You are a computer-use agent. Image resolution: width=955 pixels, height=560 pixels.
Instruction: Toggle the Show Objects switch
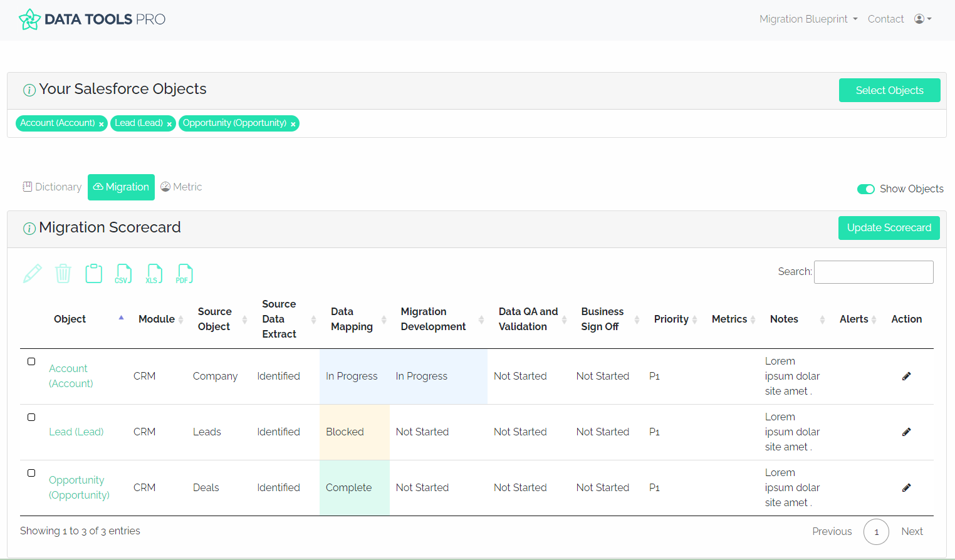click(865, 189)
